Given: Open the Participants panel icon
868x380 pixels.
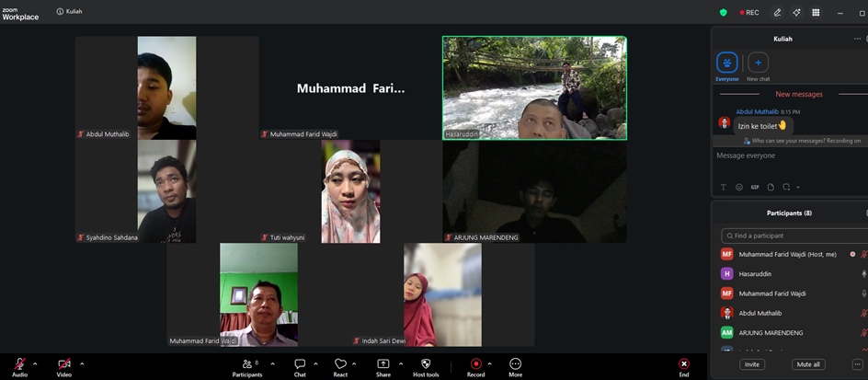Looking at the screenshot, I should click(x=247, y=364).
